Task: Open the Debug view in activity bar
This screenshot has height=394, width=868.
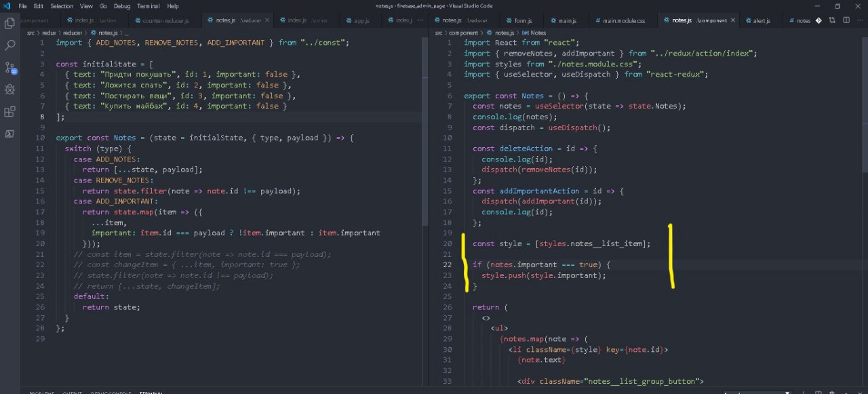Action: tap(9, 90)
